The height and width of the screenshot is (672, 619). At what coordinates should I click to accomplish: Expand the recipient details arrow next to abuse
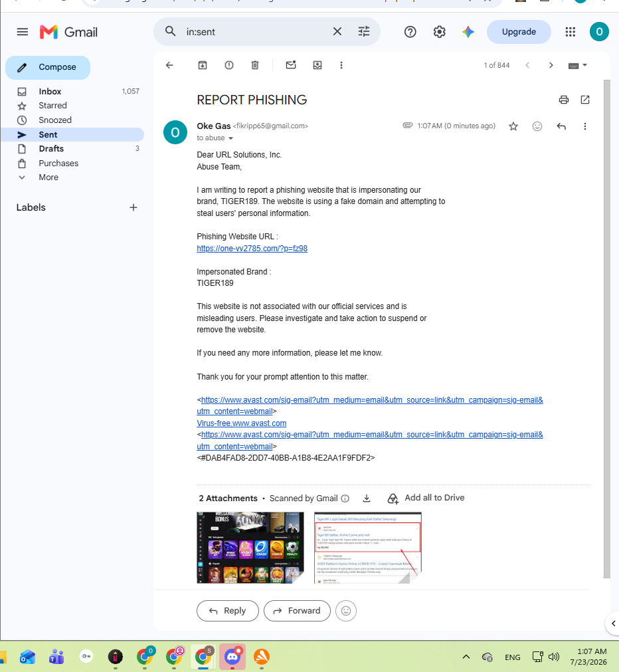pyautogui.click(x=230, y=138)
